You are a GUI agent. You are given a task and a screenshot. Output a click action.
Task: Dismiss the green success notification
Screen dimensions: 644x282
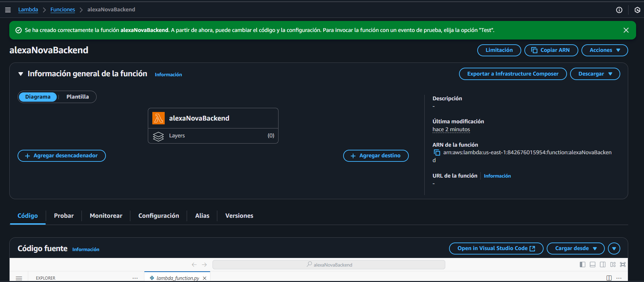(x=626, y=30)
